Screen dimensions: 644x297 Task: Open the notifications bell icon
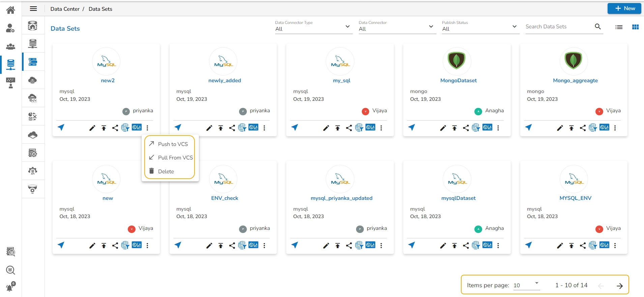10,288
